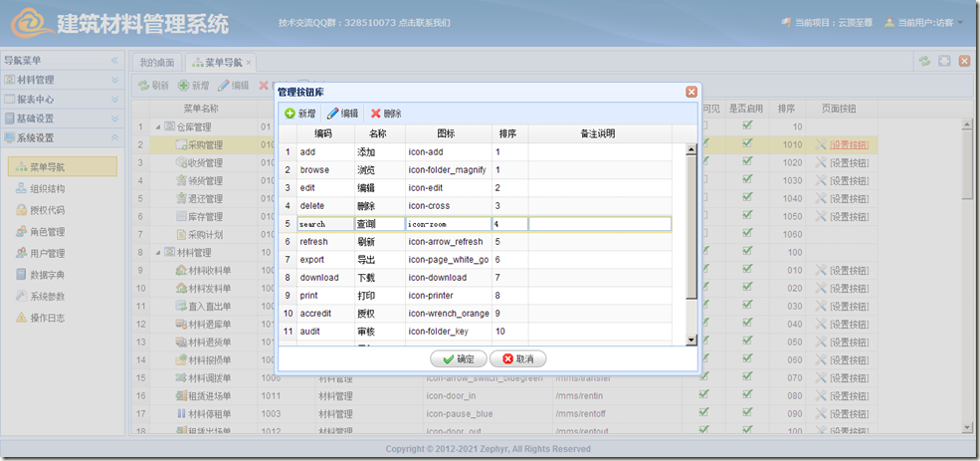
Task: Expand the 材料管理 accordion panel
Action: (60, 80)
